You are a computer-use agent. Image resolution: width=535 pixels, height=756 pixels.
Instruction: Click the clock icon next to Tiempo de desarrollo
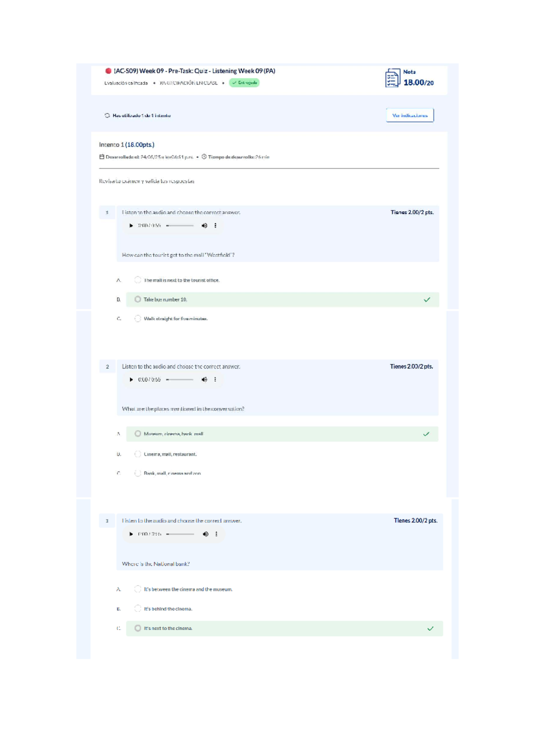tap(203, 157)
